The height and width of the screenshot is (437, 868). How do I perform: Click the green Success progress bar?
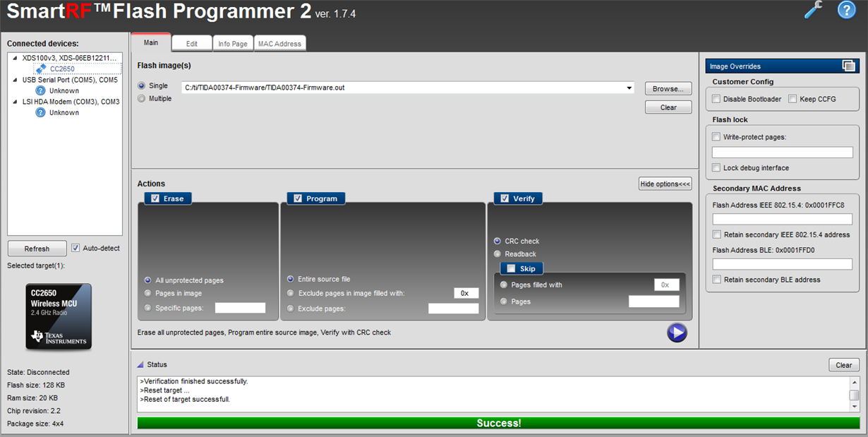click(x=499, y=423)
